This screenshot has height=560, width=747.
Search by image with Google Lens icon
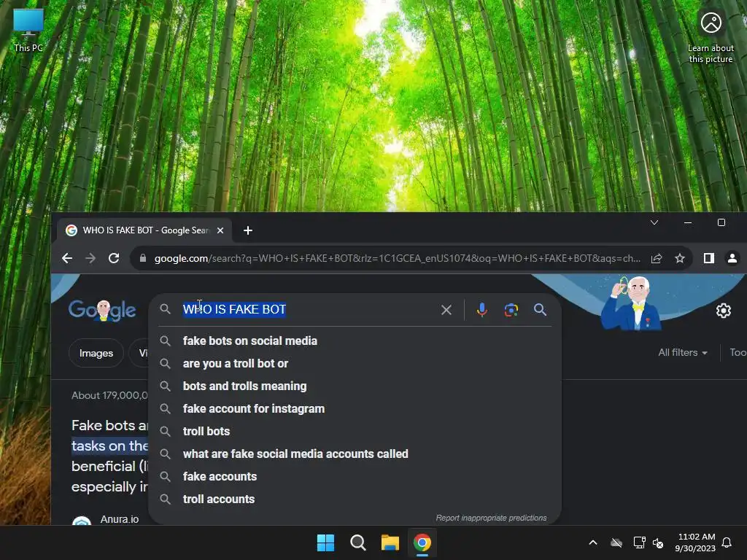tap(511, 310)
